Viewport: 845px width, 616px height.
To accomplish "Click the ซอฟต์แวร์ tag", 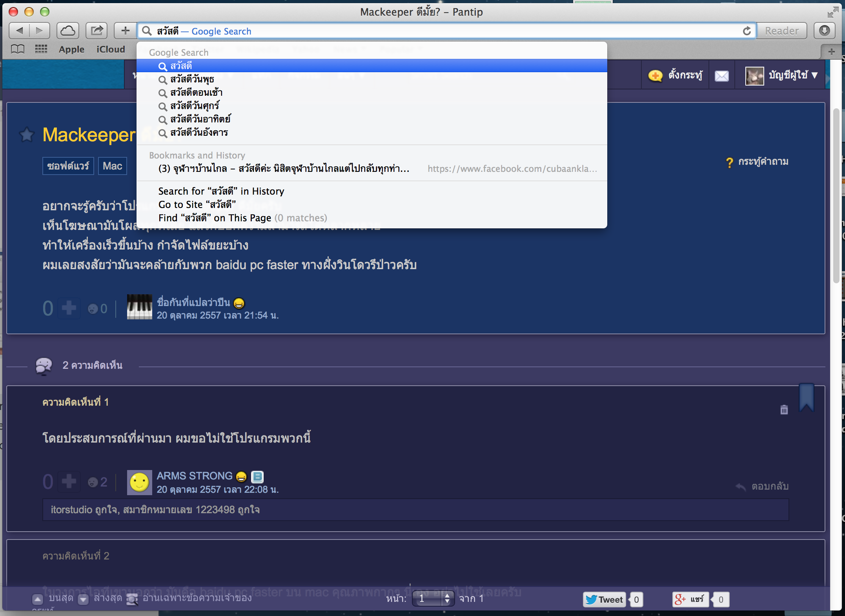I will [x=68, y=166].
